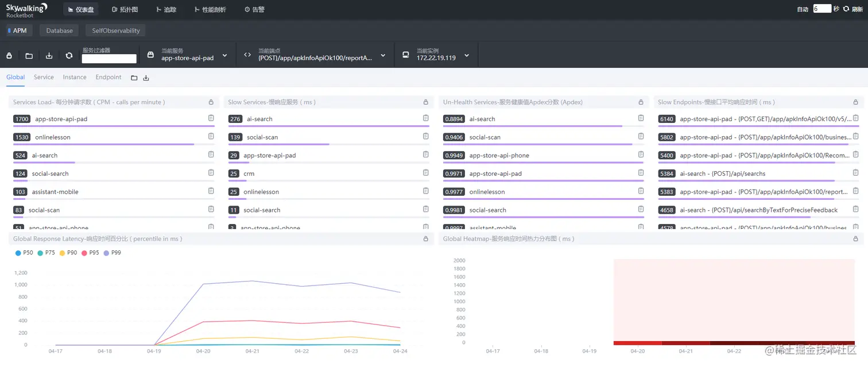Open the 拓扑图 topology menu
This screenshot has height=367, width=868.
[x=125, y=9]
